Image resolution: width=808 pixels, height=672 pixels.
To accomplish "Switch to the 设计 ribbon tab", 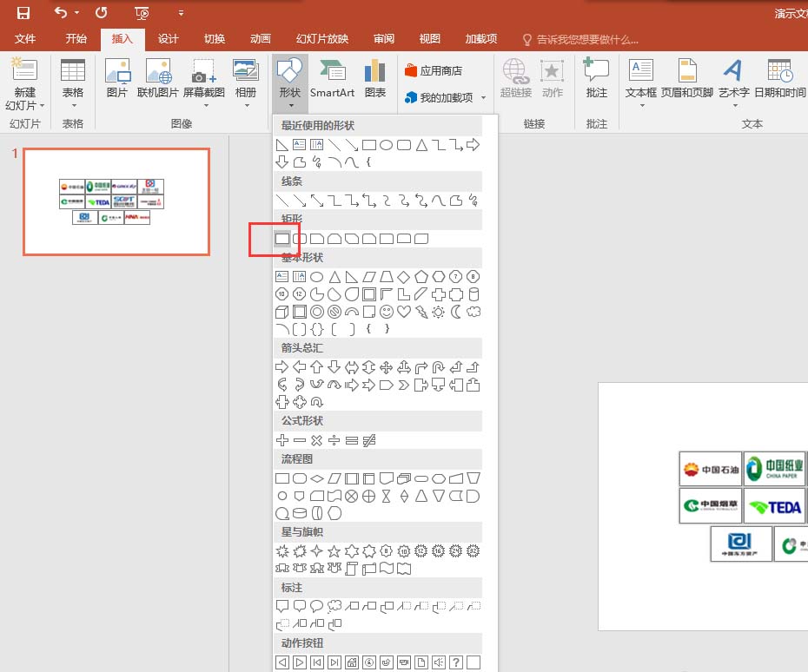I will tap(168, 38).
